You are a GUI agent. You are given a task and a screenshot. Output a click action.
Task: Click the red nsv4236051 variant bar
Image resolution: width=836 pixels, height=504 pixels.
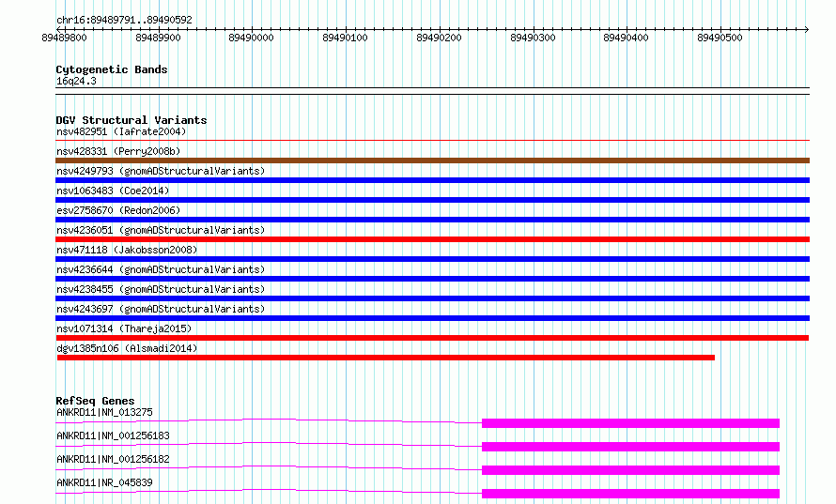(x=432, y=239)
